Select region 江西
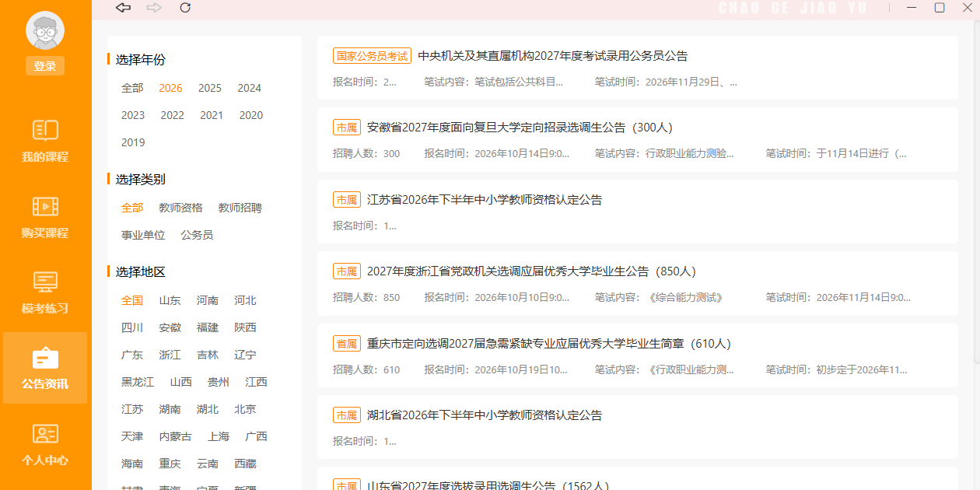Image resolution: width=980 pixels, height=490 pixels. (256, 382)
